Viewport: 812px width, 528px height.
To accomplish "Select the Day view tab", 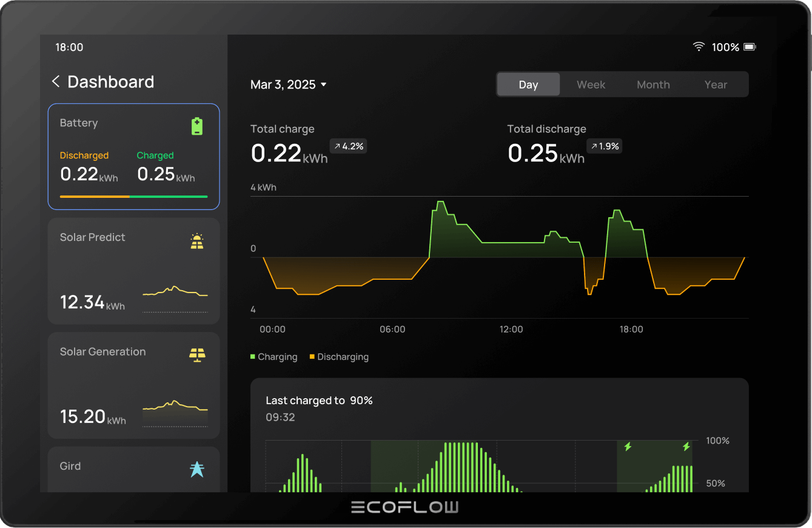I will click(x=528, y=85).
